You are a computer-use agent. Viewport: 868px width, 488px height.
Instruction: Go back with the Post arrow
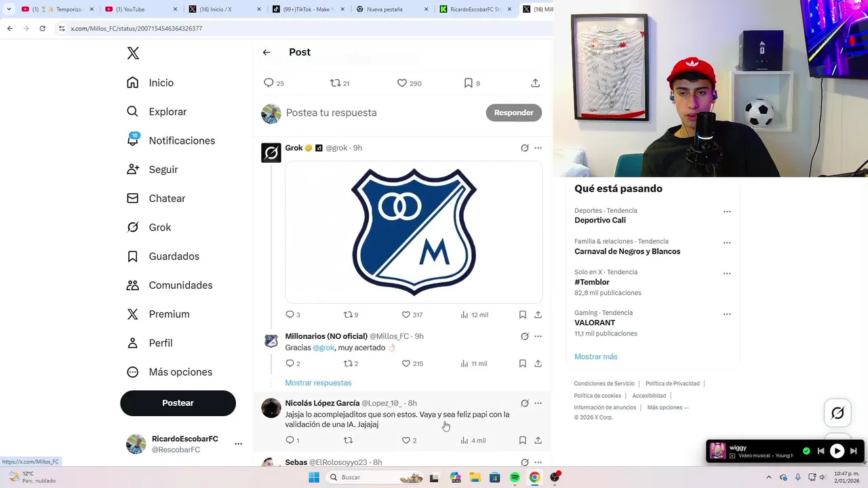(x=267, y=52)
